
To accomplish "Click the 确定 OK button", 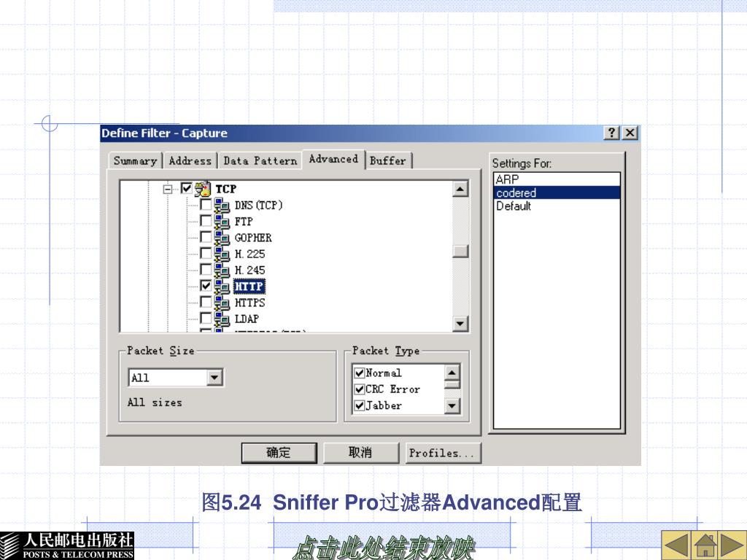I will pos(279,453).
